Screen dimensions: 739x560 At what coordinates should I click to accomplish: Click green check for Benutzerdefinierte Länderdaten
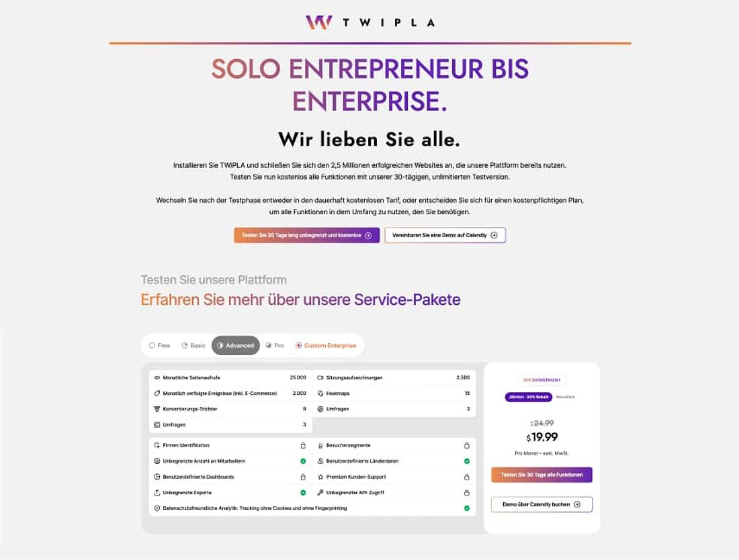pyautogui.click(x=467, y=461)
